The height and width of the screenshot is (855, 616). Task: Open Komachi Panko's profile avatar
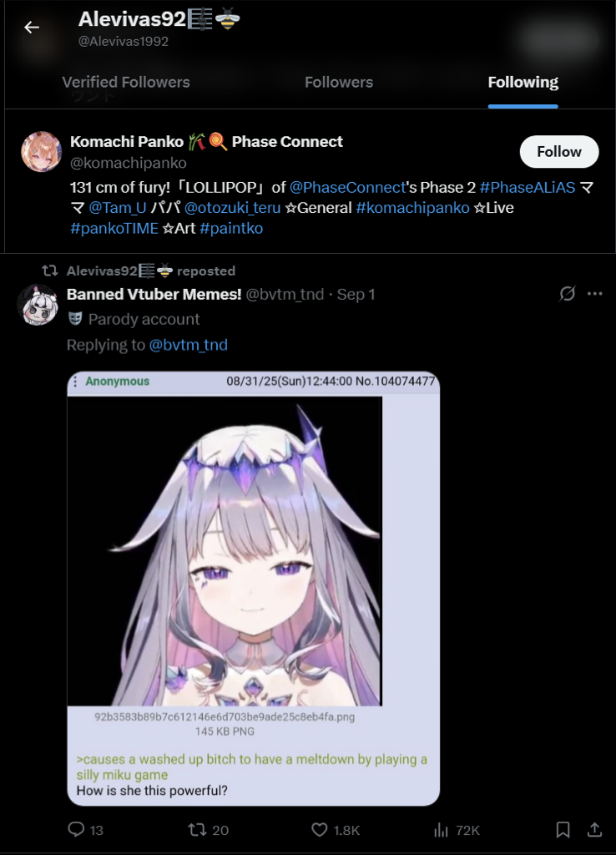click(41, 152)
